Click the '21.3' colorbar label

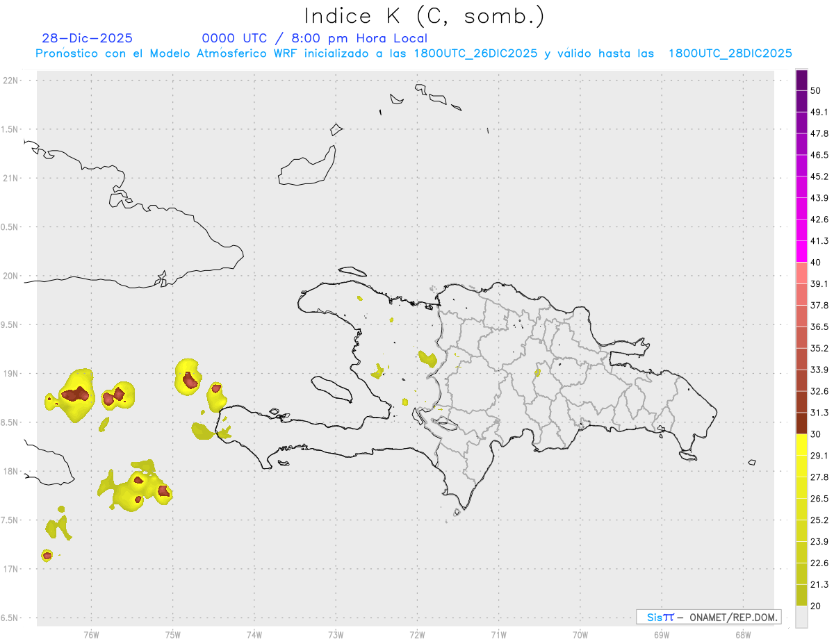[x=819, y=585]
